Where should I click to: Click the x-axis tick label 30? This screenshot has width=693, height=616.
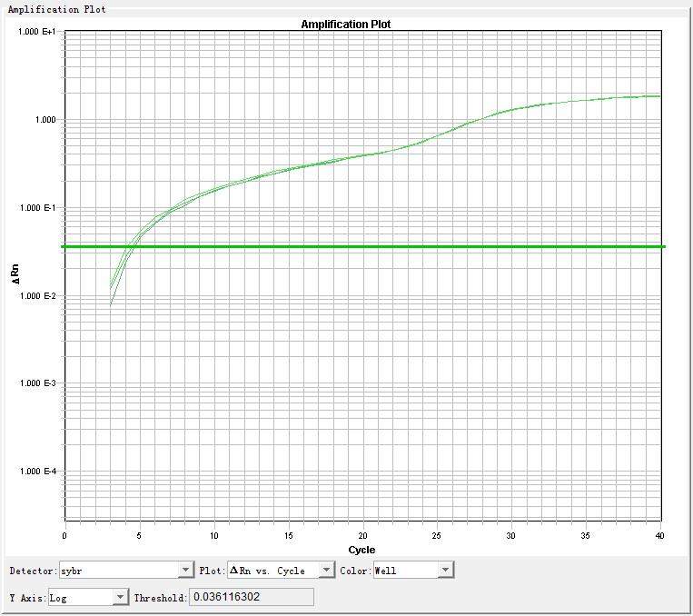511,535
